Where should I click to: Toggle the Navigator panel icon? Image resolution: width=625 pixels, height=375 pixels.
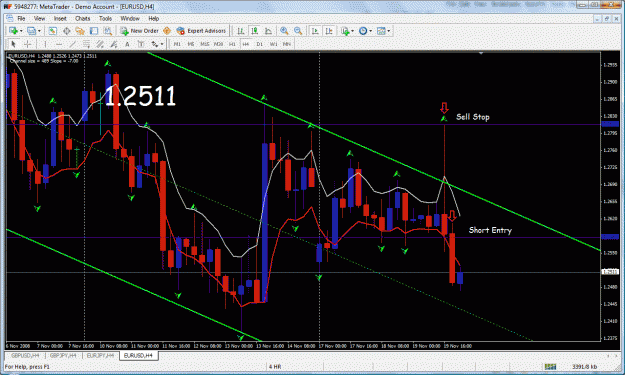coord(80,31)
